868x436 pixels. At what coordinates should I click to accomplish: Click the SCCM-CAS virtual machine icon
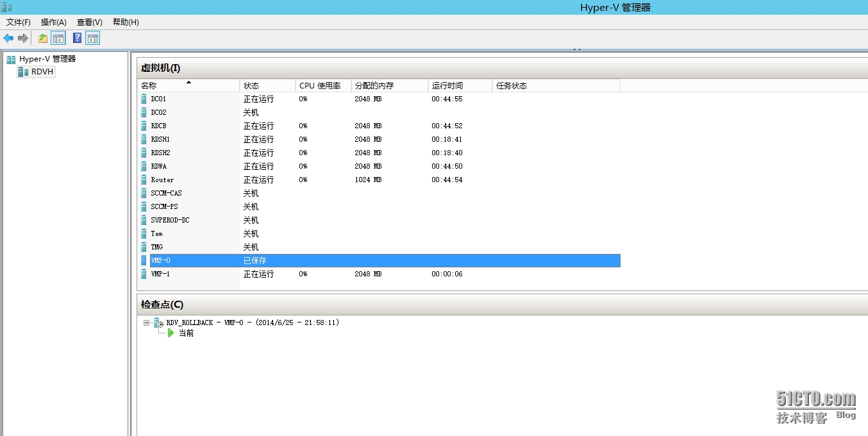(x=144, y=193)
